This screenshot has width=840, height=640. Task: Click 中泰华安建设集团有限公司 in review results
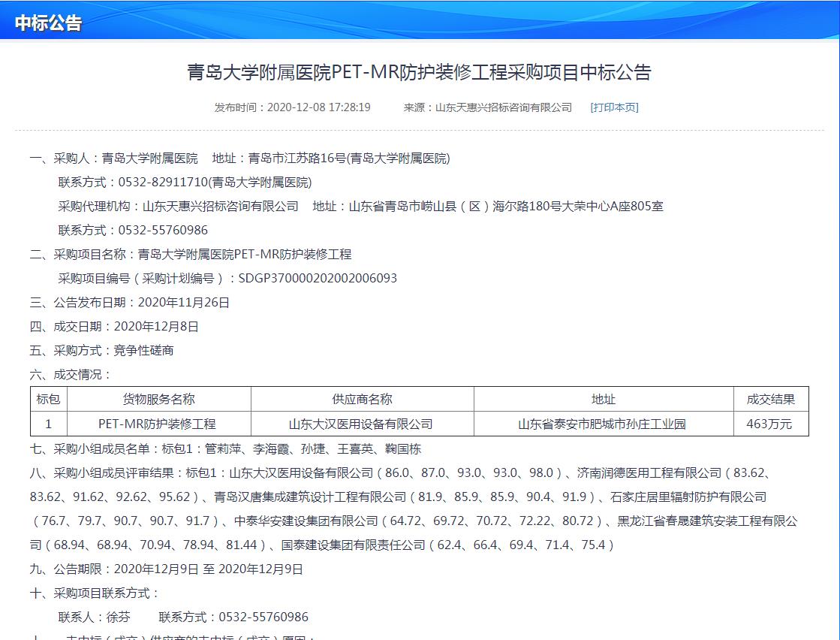click(x=306, y=521)
